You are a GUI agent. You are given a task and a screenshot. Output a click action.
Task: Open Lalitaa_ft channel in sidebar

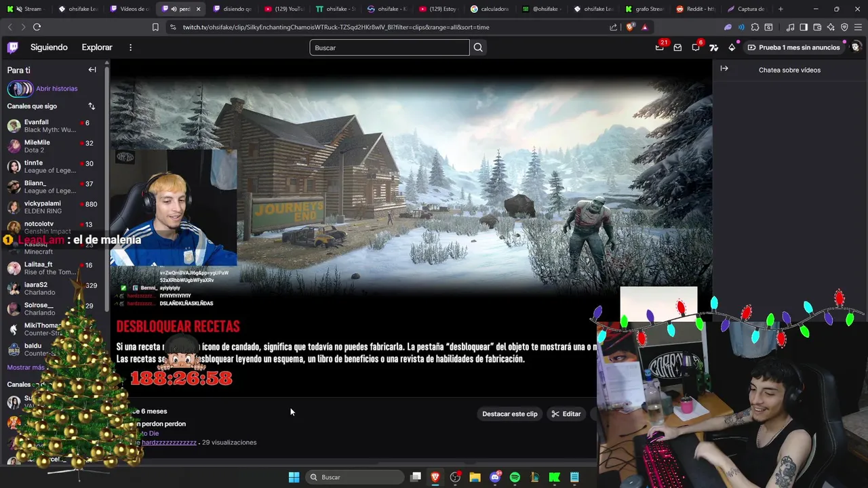click(x=54, y=268)
